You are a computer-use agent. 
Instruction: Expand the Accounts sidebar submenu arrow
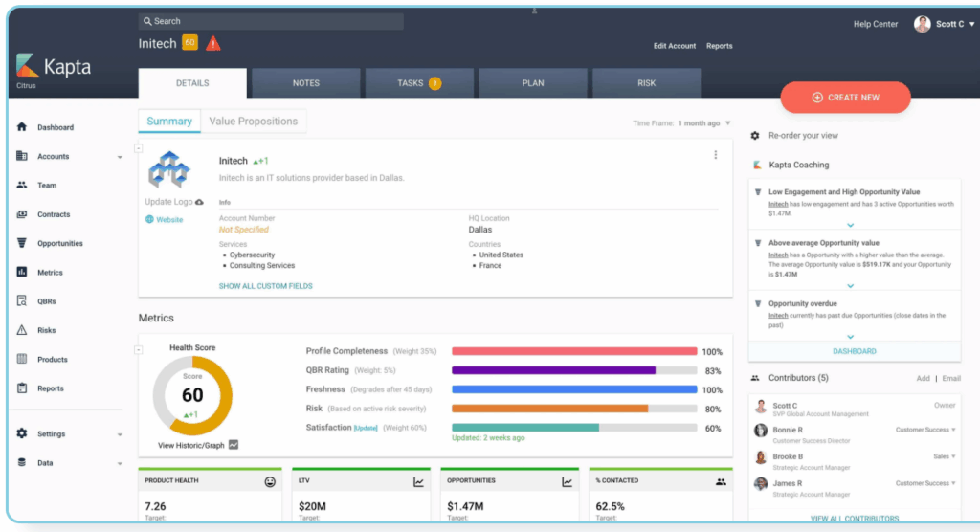pyautogui.click(x=120, y=157)
